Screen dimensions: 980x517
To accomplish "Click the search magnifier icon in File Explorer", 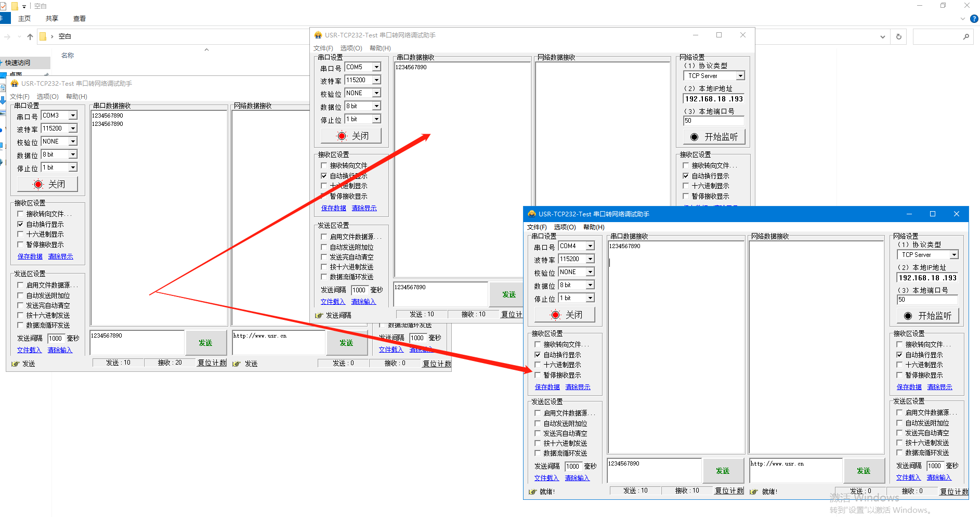I will pyautogui.click(x=965, y=37).
